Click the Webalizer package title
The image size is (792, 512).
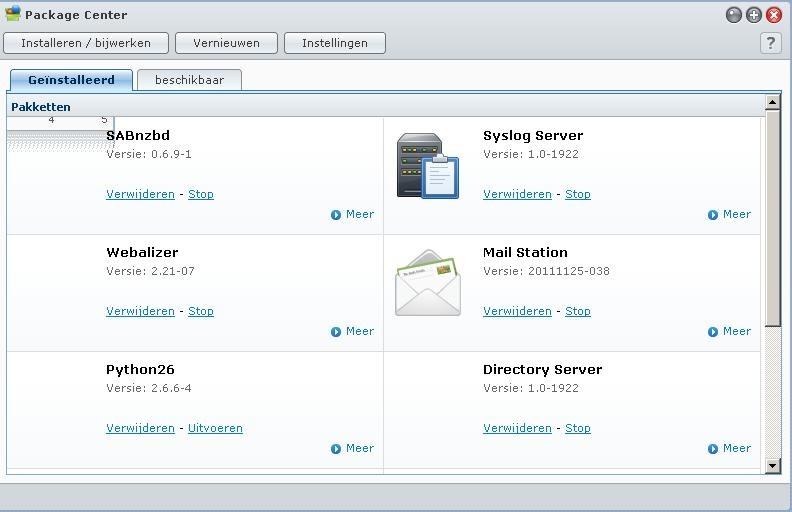tap(142, 252)
